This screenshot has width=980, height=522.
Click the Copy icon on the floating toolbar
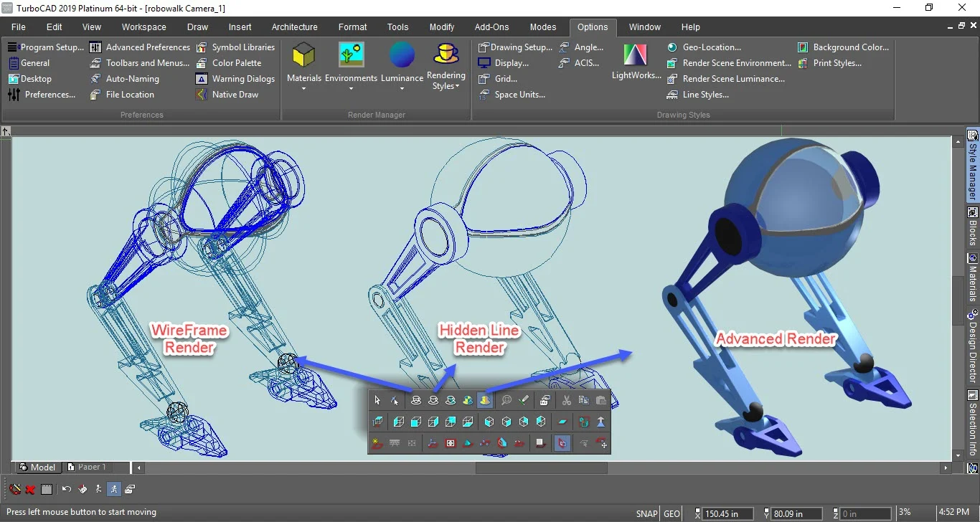(583, 400)
